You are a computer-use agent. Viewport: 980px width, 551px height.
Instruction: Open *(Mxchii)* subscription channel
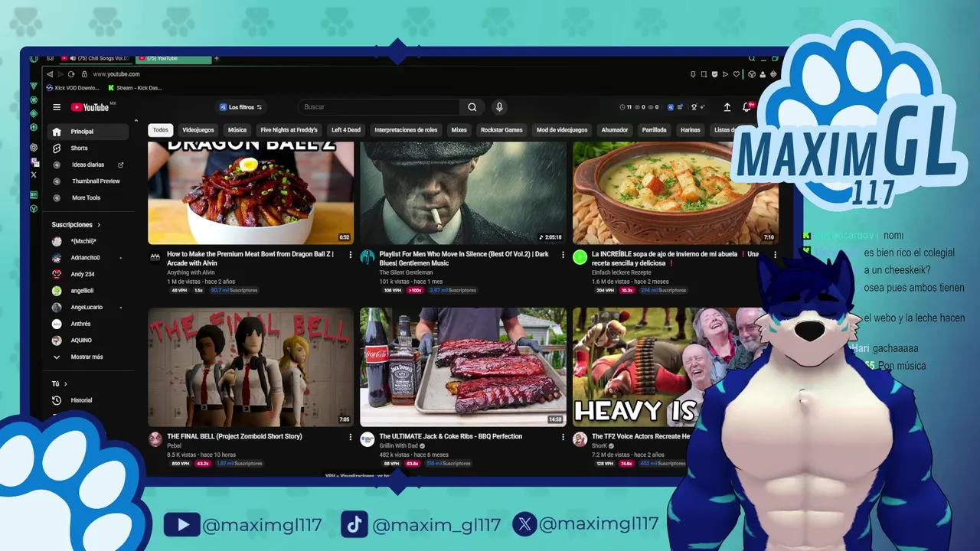tap(89, 241)
